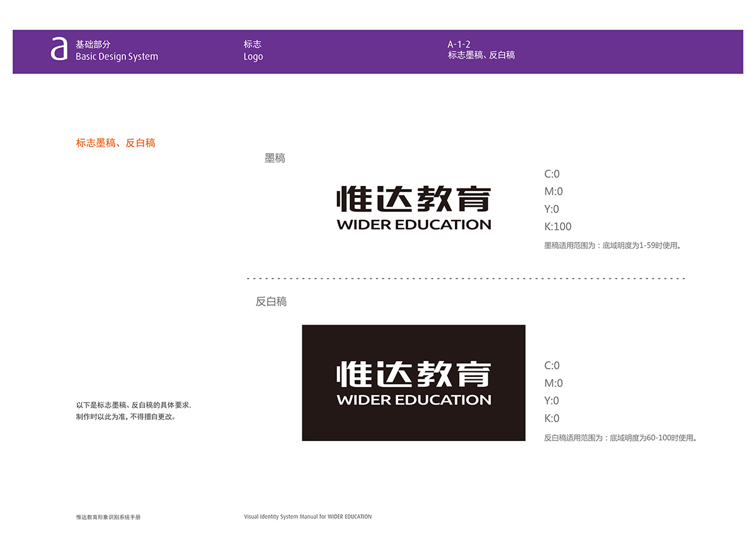The height and width of the screenshot is (535, 756).
Task: Click the K:0 color value
Action: (552, 418)
